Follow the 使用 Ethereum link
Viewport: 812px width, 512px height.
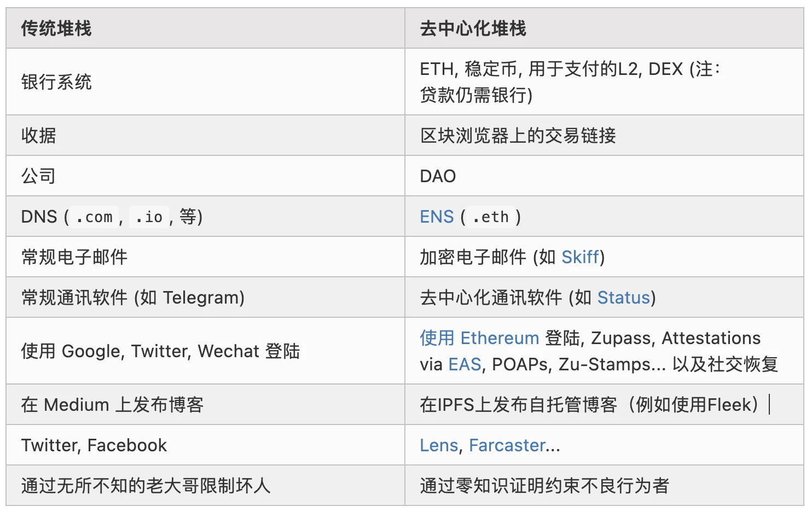pos(479,338)
